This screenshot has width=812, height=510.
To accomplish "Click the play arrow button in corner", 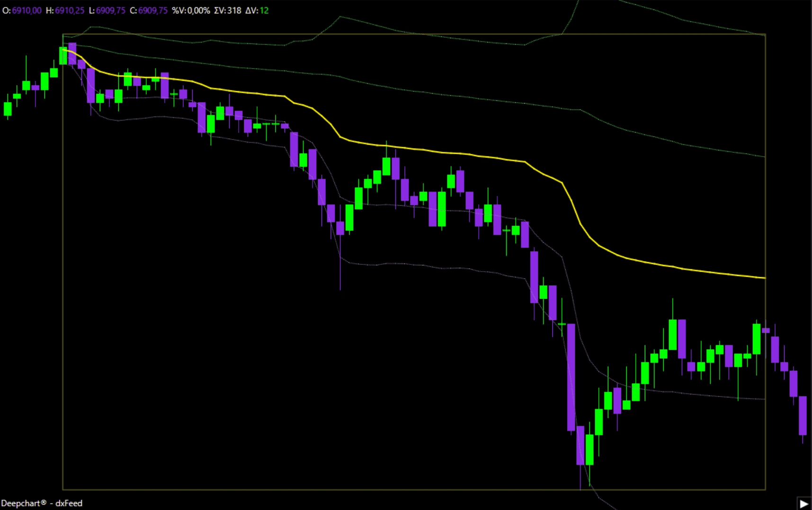I will click(x=804, y=503).
